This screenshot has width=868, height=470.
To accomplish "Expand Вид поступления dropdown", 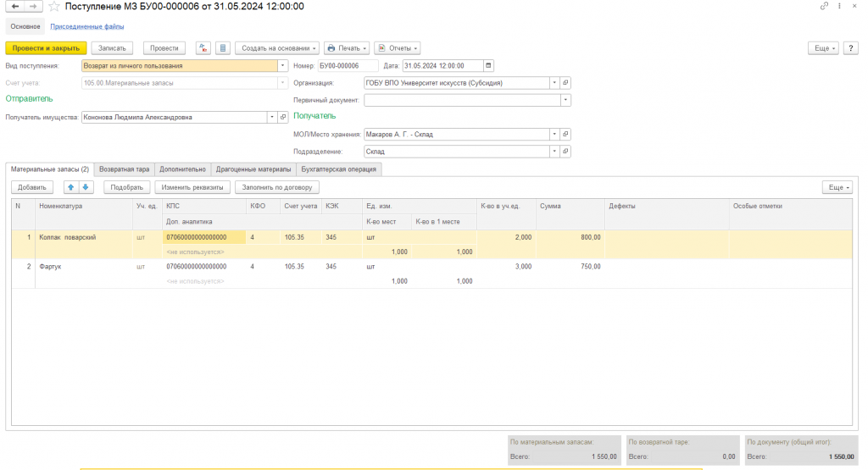I will click(x=282, y=65).
